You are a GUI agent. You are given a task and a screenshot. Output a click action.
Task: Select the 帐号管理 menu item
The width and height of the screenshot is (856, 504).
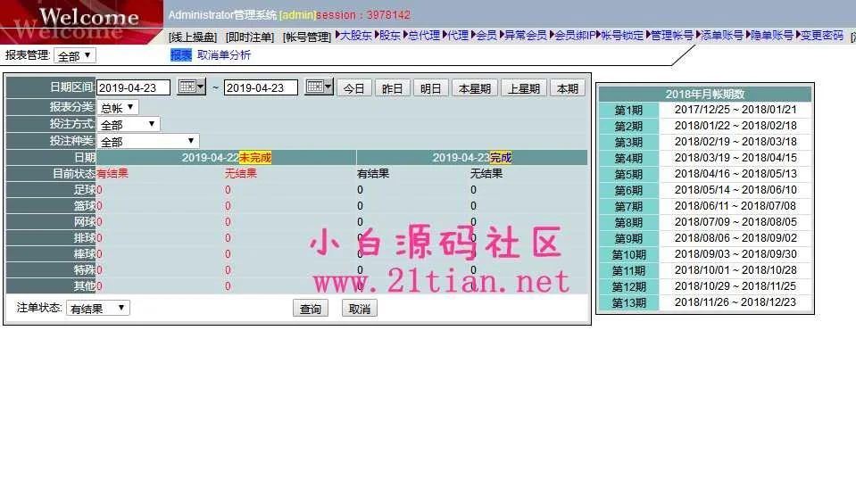[306, 37]
